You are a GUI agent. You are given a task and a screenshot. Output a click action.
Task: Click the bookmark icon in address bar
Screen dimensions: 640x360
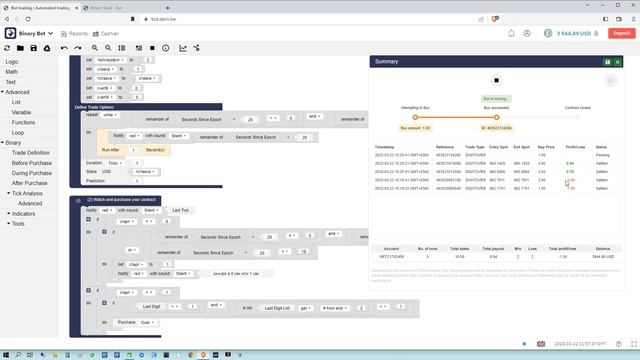point(133,19)
